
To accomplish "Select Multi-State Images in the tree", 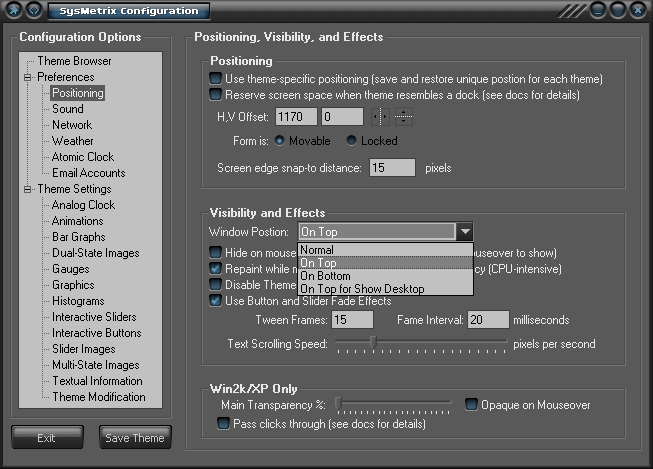I will click(x=95, y=365).
